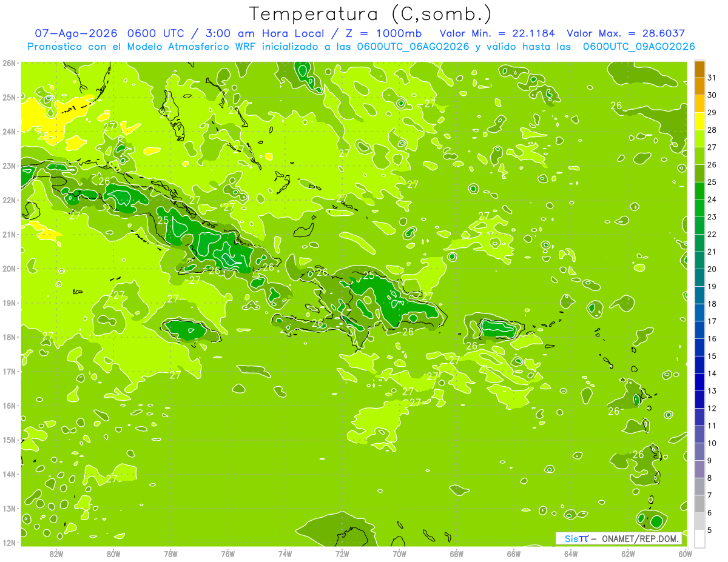Pick the dark blue swatch between 13 and 14

pyautogui.click(x=699, y=382)
